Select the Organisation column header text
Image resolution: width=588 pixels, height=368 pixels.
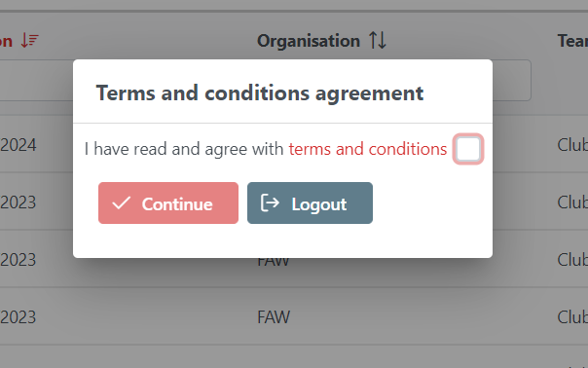coord(309,41)
